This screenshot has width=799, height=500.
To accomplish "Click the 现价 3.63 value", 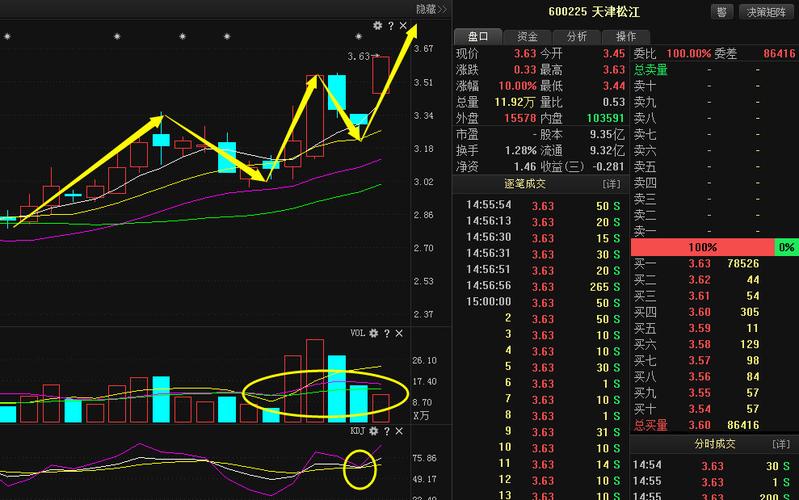I will click(x=525, y=54).
